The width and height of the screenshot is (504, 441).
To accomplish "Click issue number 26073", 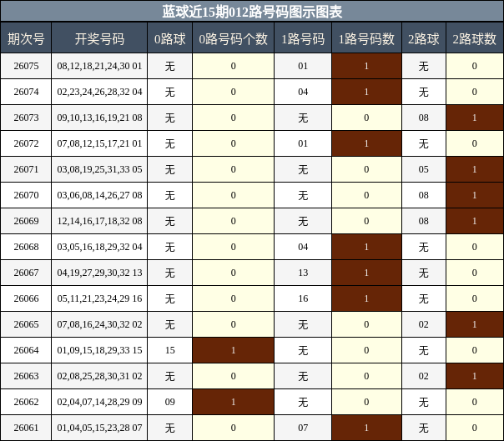I will (x=26, y=118).
